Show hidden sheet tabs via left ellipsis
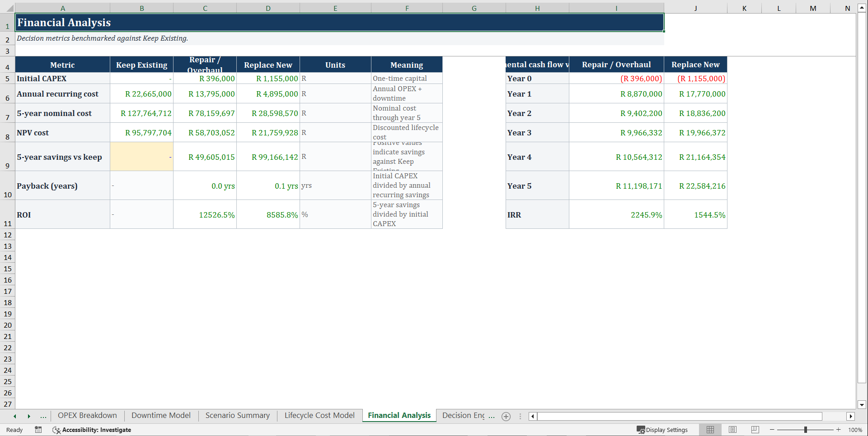Viewport: 868px width, 436px height. tap(43, 416)
